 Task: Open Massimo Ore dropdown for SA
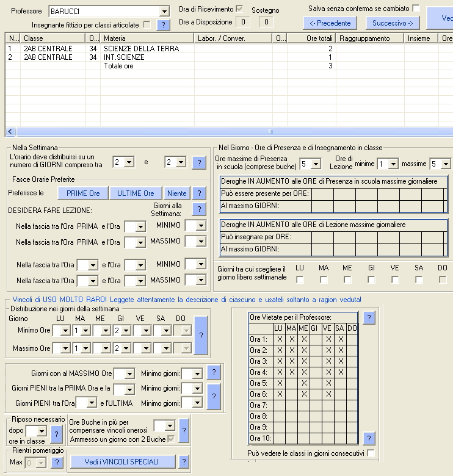(x=166, y=348)
